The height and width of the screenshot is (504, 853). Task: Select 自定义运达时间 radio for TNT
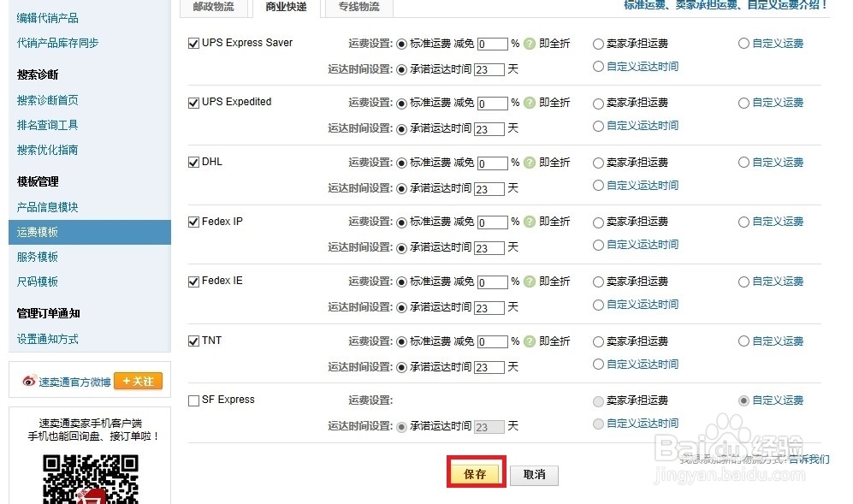(598, 365)
